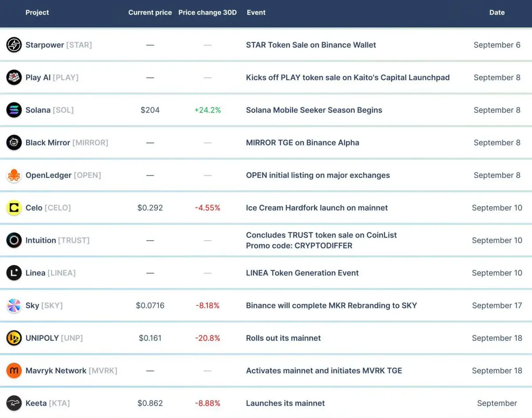Click UNIPOLY's $0.161 price value

[150, 338]
